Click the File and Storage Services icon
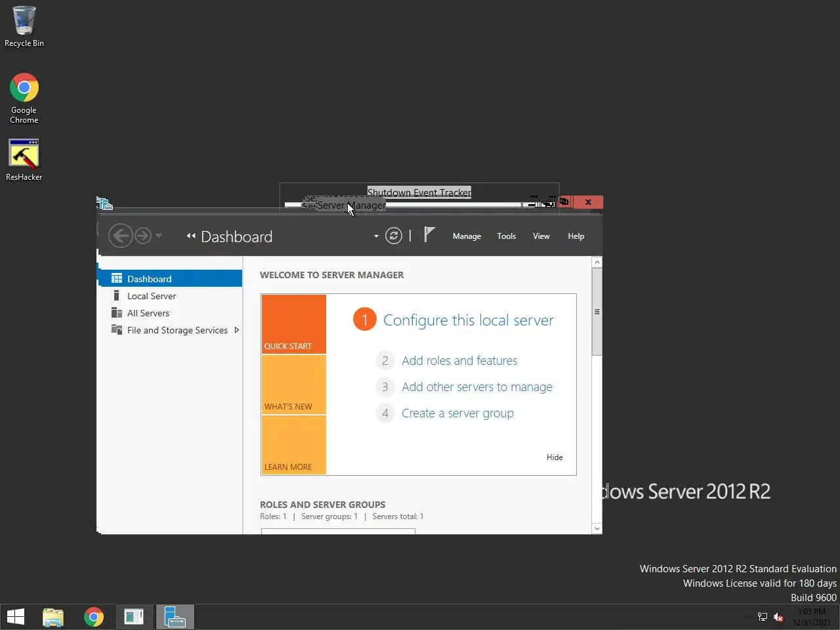This screenshot has height=630, width=840. click(117, 329)
